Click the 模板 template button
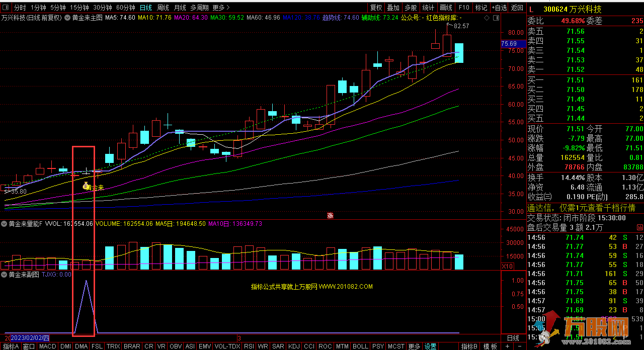Viewport: 644px width, 350px height. pyautogui.click(x=490, y=346)
